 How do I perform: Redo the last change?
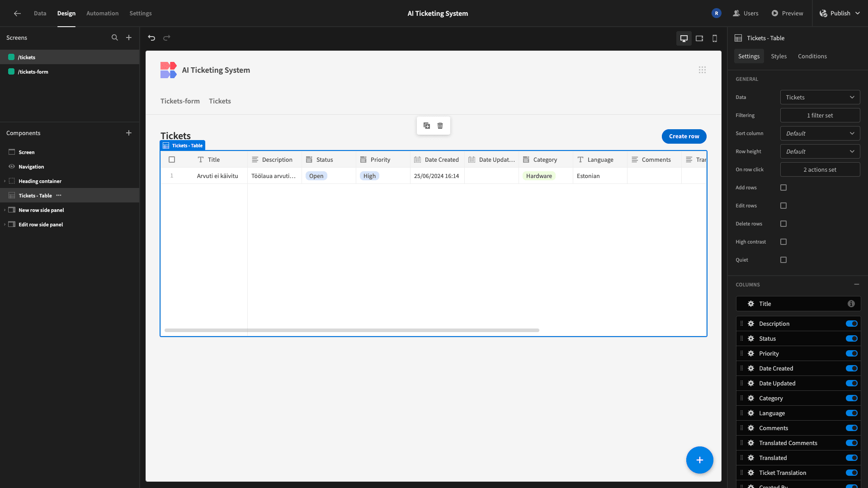click(167, 38)
